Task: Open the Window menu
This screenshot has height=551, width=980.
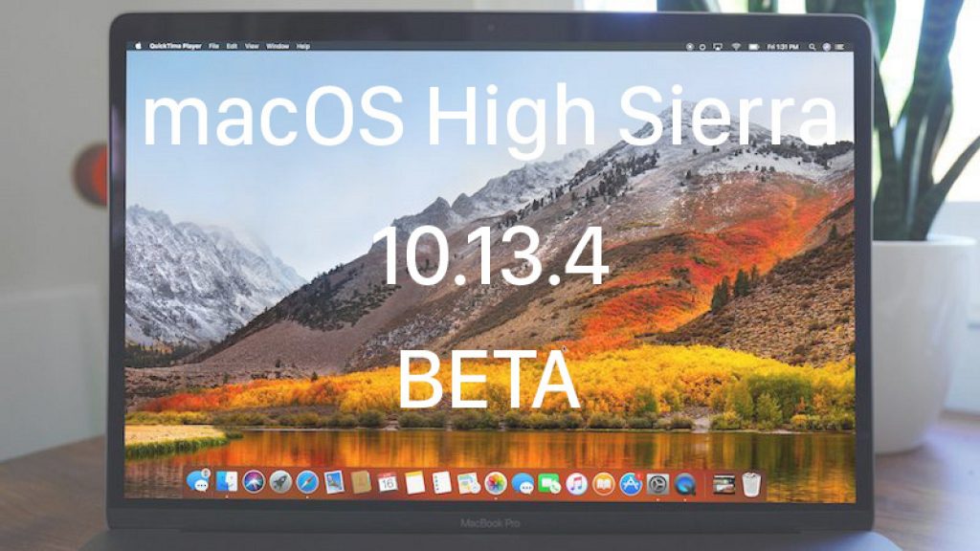Action: click(278, 46)
